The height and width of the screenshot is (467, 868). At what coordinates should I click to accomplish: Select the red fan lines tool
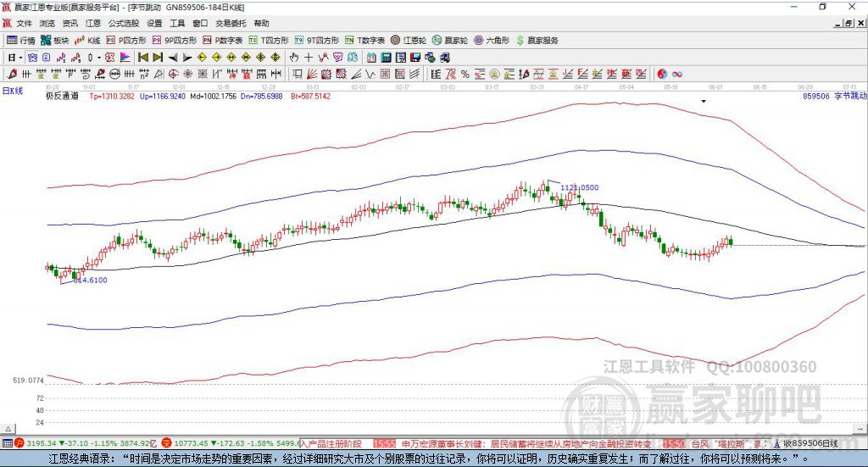(x=312, y=74)
